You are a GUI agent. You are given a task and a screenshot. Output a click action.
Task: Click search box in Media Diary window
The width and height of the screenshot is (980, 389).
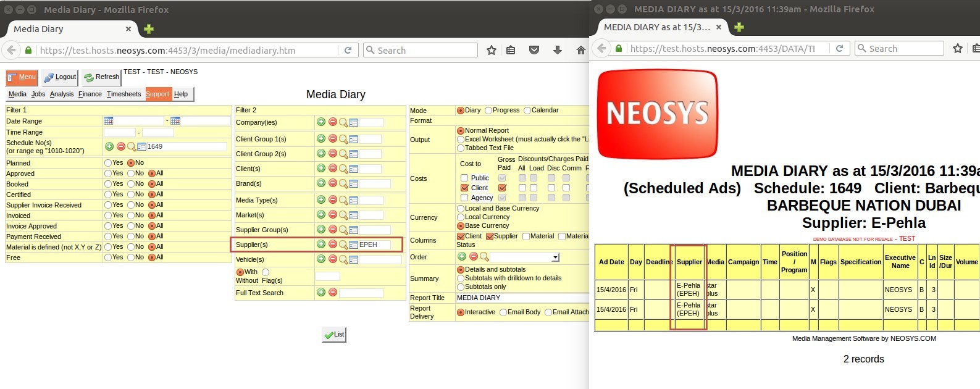pyautogui.click(x=420, y=50)
